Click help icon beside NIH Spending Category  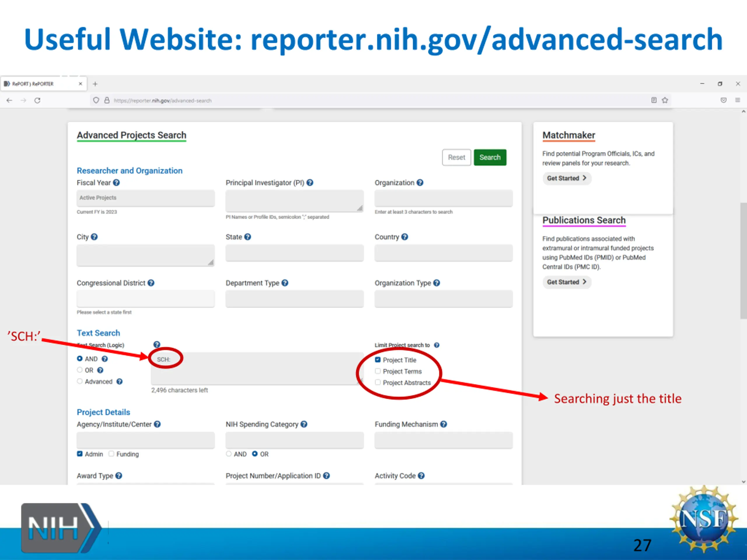coord(303,424)
